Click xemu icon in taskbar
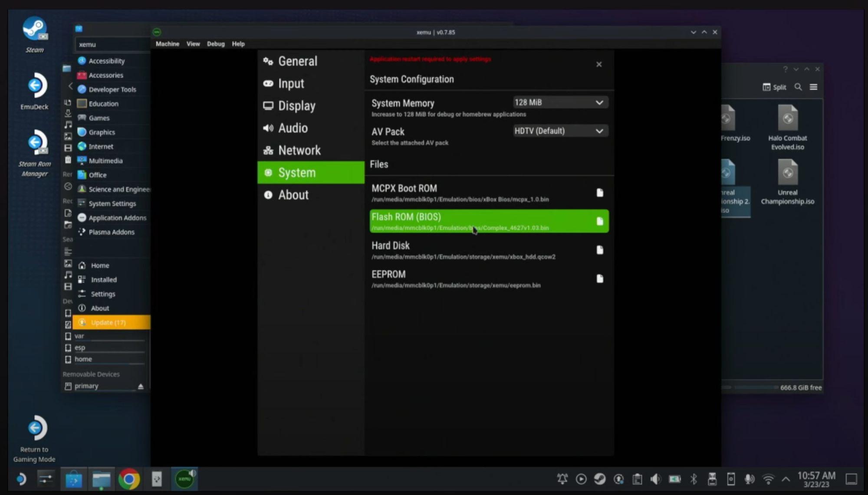The height and width of the screenshot is (495, 868). (x=185, y=479)
